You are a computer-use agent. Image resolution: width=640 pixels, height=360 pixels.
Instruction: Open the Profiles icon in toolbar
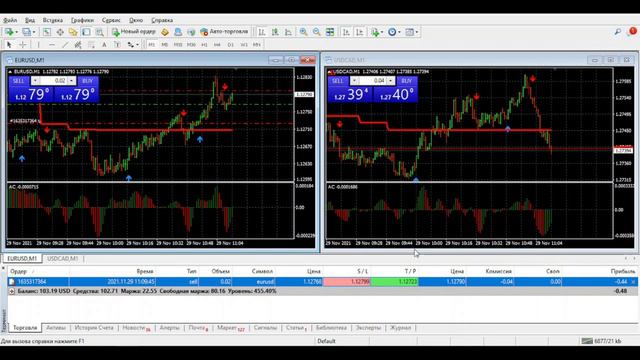coord(27,32)
